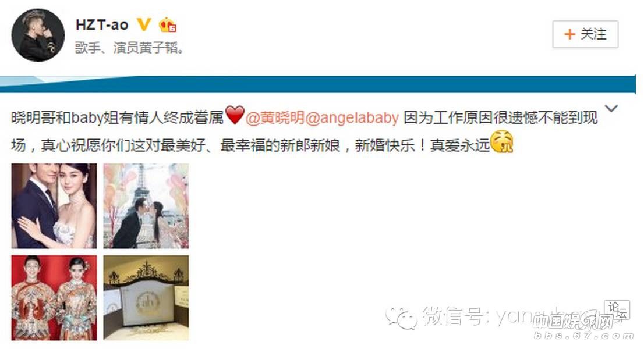Click the crown membership badge icon
Image resolution: width=644 pixels, height=349 pixels.
(x=168, y=25)
